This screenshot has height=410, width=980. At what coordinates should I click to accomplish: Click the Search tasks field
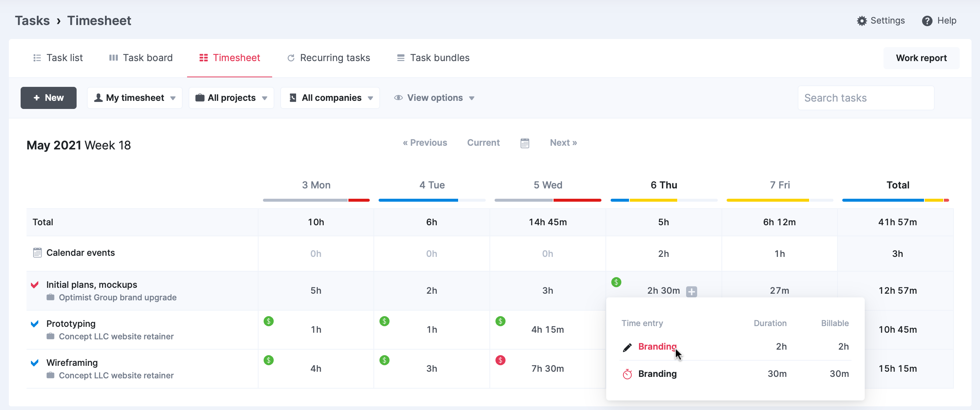tap(866, 98)
